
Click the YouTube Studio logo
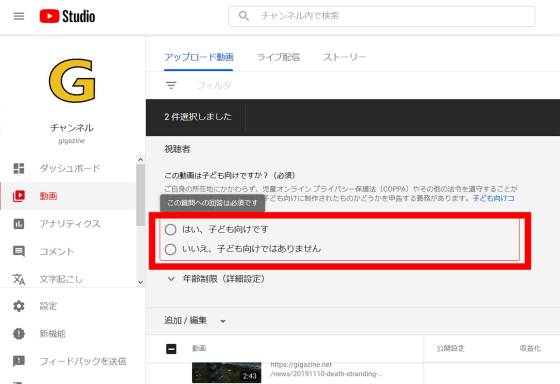pos(67,16)
